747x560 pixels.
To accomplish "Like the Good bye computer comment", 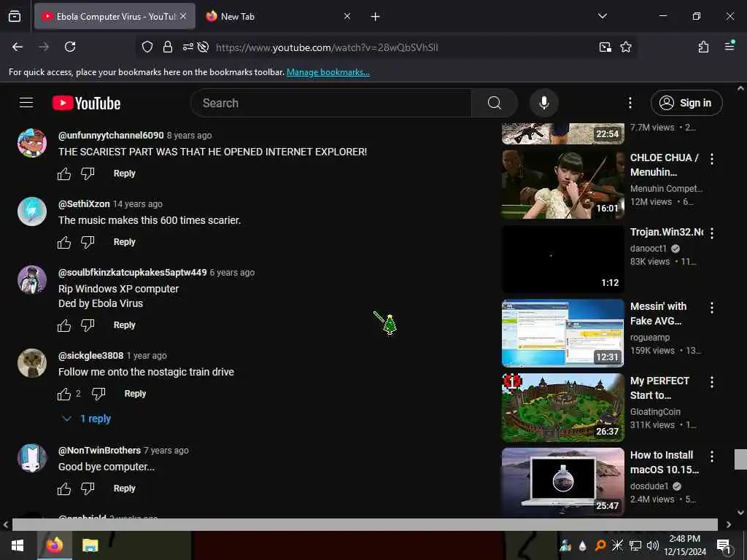I will [x=64, y=489].
